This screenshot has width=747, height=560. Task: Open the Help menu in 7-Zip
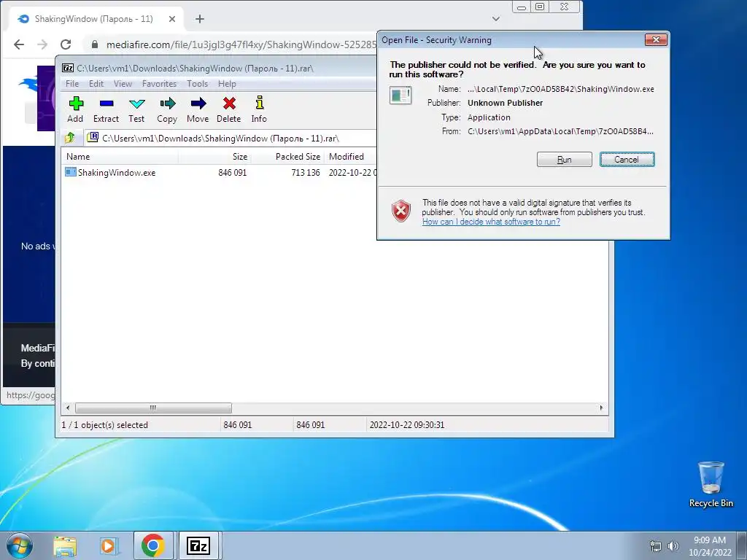click(x=227, y=84)
